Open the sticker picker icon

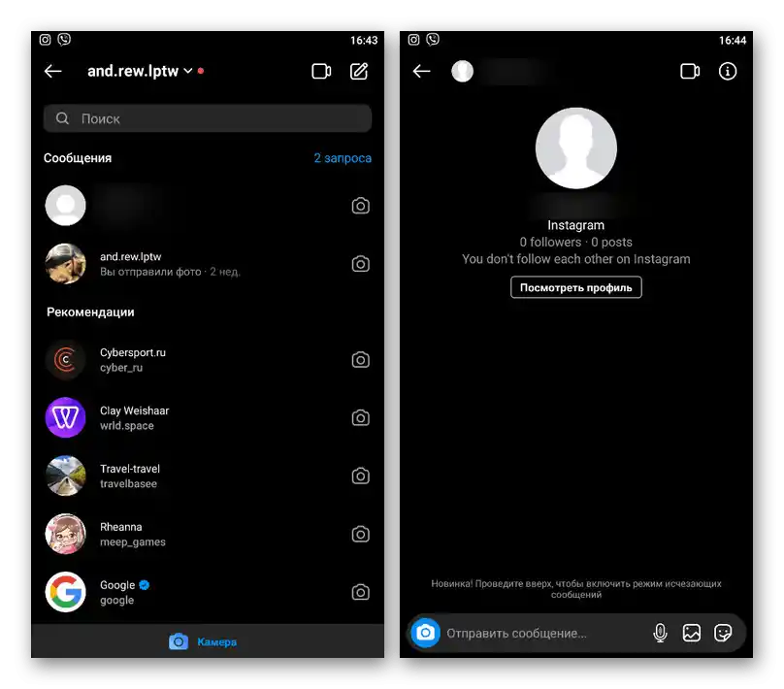coord(723,633)
